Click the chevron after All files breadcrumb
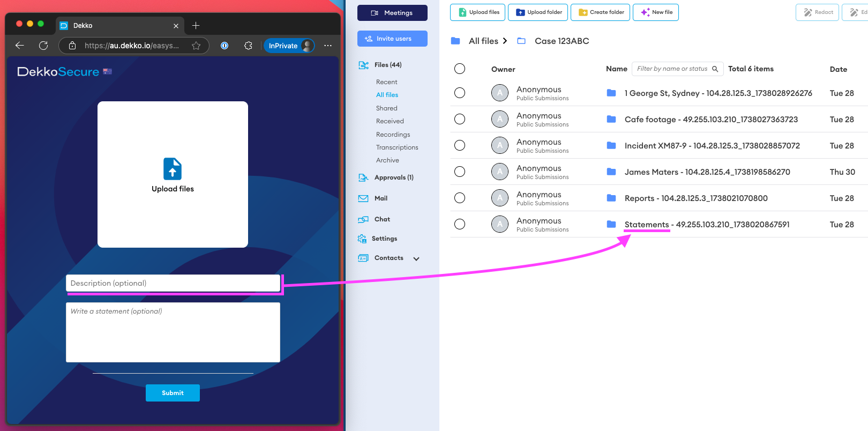 505,41
